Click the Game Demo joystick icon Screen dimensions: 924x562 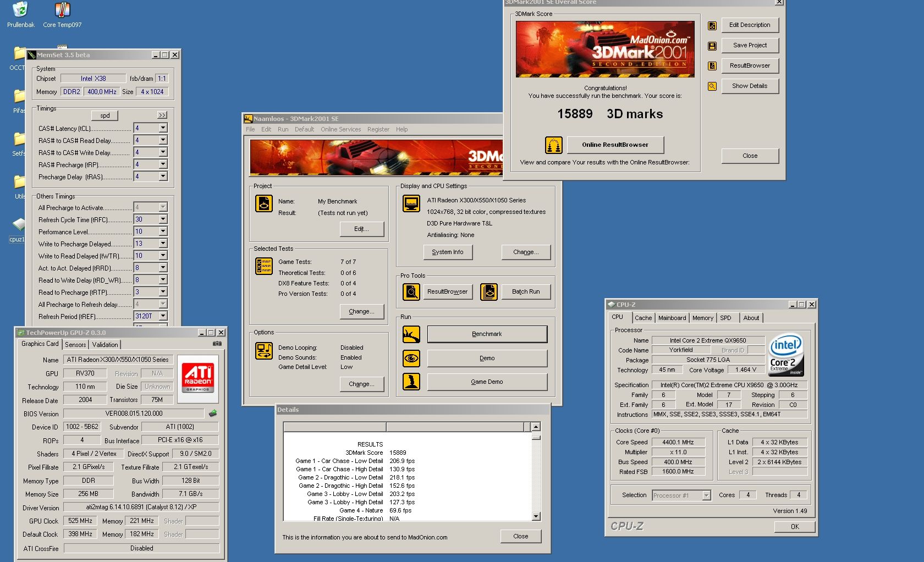point(411,382)
